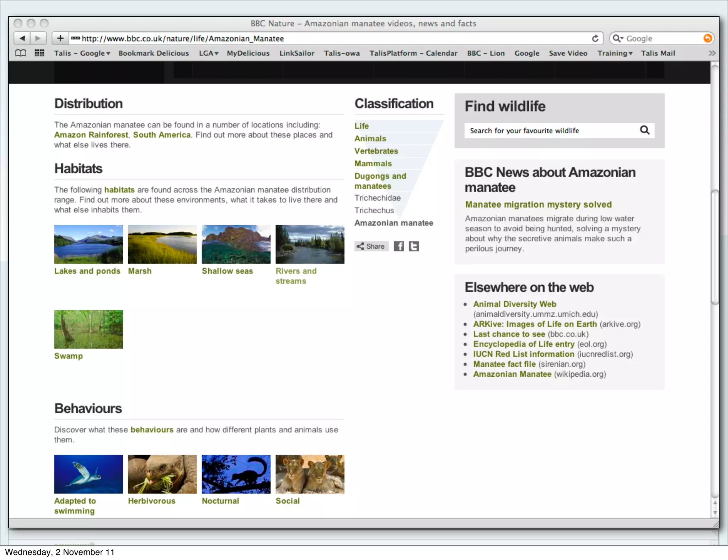Click the Share button under Classification
This screenshot has height=560, width=728.
(371, 246)
